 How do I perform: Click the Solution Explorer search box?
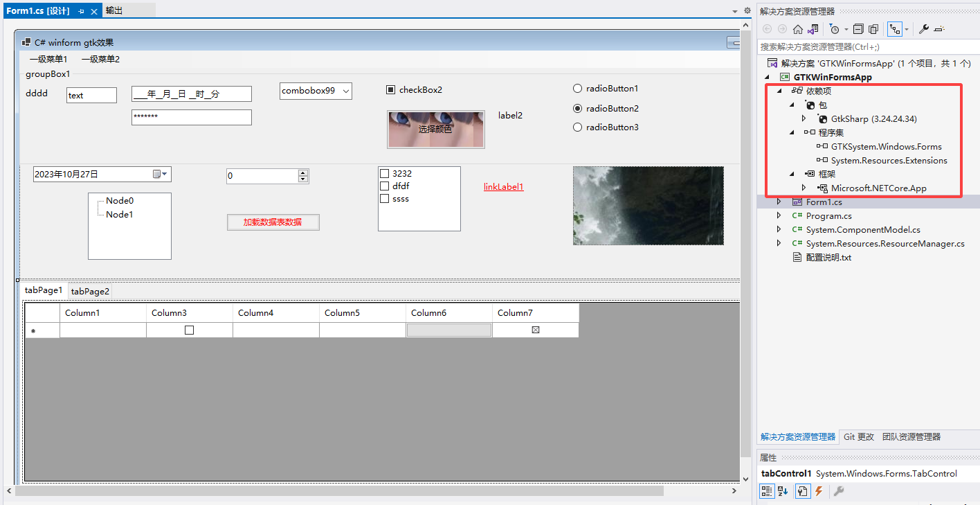coord(865,47)
